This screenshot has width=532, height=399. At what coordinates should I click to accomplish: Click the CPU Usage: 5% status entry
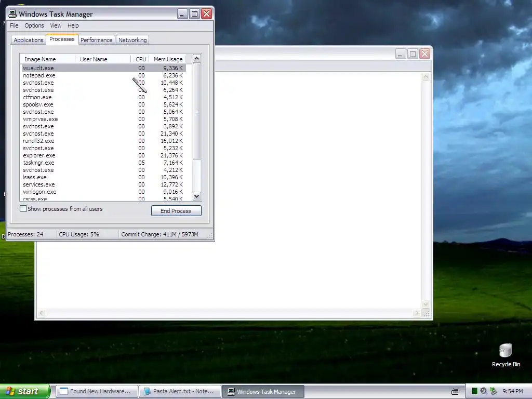pos(87,234)
